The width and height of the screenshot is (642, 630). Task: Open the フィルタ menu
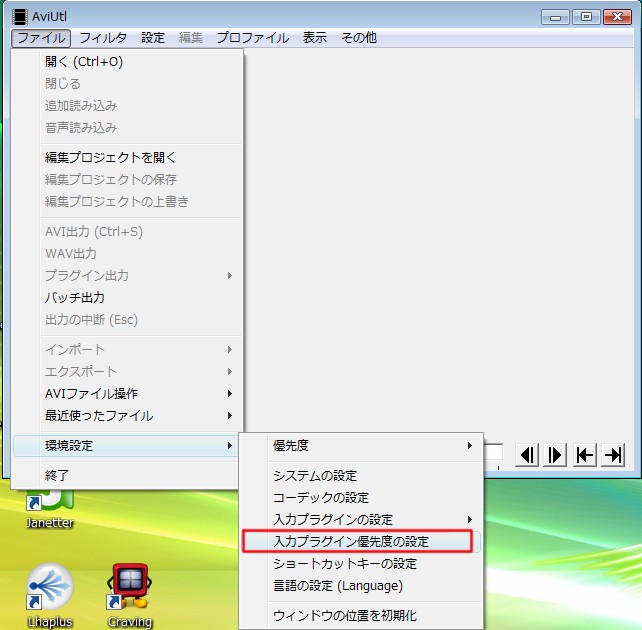tap(103, 38)
